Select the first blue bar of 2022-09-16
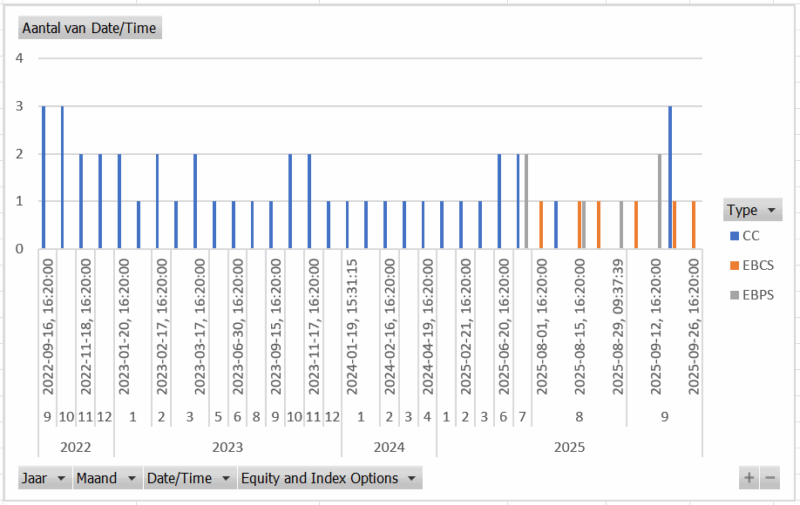This screenshot has height=505, width=800. (x=43, y=176)
